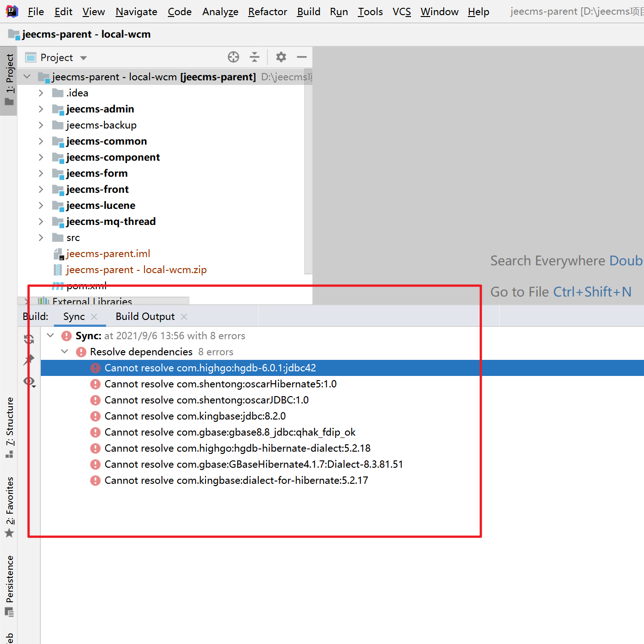Click the locate/select opened file target icon
Viewport: 644px width, 644px height.
233,57
